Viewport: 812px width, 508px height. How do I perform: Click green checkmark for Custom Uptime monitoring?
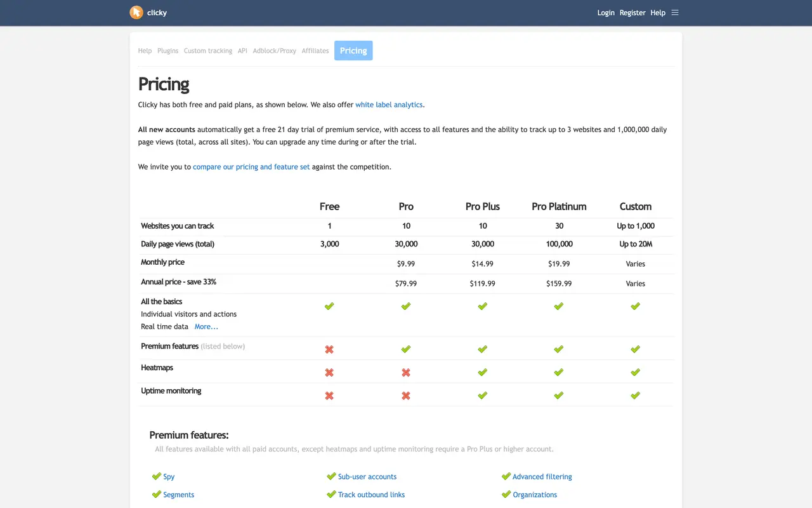[x=636, y=395]
